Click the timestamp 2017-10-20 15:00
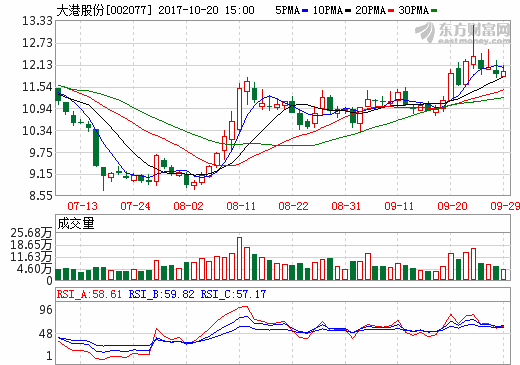This screenshot has width=520, height=365. pos(206,10)
